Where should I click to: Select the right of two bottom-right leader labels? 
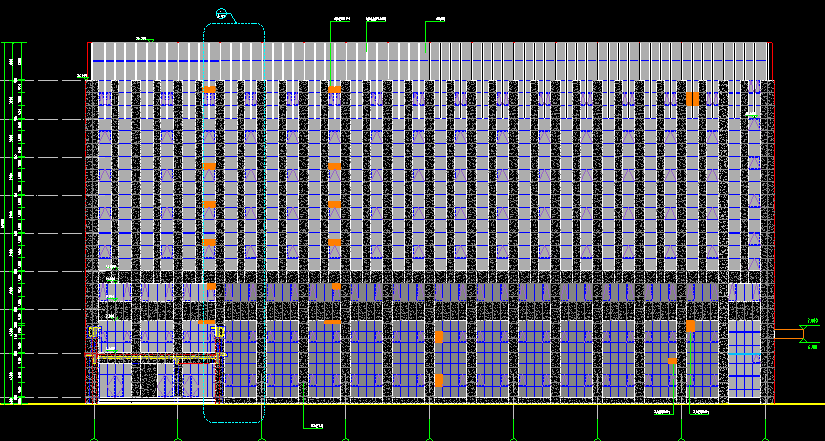[700, 412]
